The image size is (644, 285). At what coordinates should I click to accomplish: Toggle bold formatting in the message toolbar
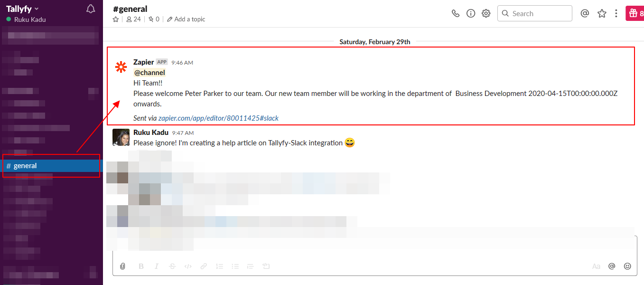[x=140, y=266]
